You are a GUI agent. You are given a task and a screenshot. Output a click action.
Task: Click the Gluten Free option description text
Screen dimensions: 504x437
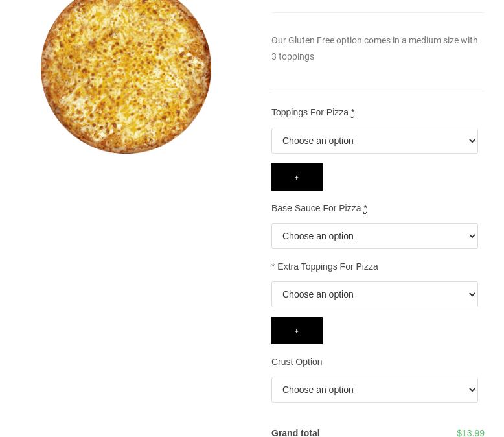(374, 48)
